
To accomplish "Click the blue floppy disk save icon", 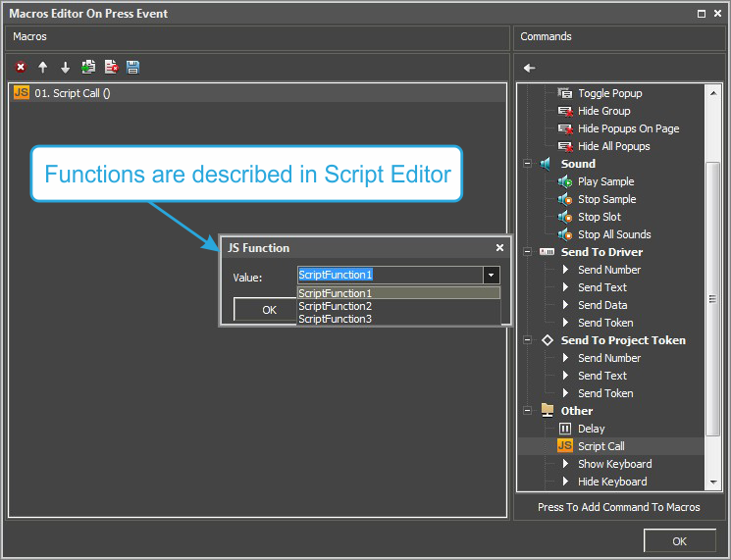I will pos(133,68).
